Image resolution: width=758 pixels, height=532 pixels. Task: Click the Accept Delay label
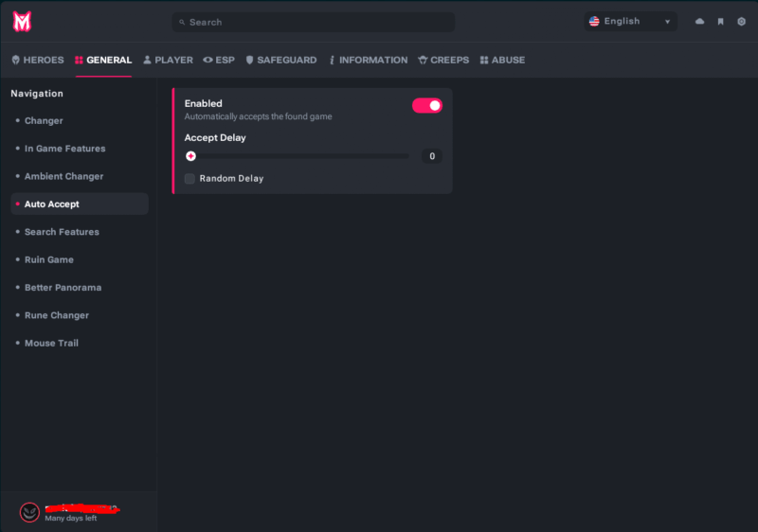tap(215, 137)
